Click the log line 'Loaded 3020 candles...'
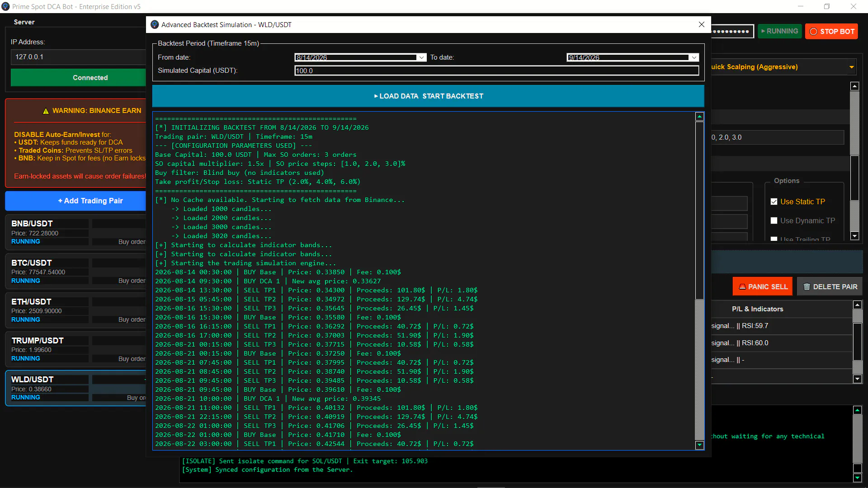This screenshot has width=868, height=488. tap(222, 236)
